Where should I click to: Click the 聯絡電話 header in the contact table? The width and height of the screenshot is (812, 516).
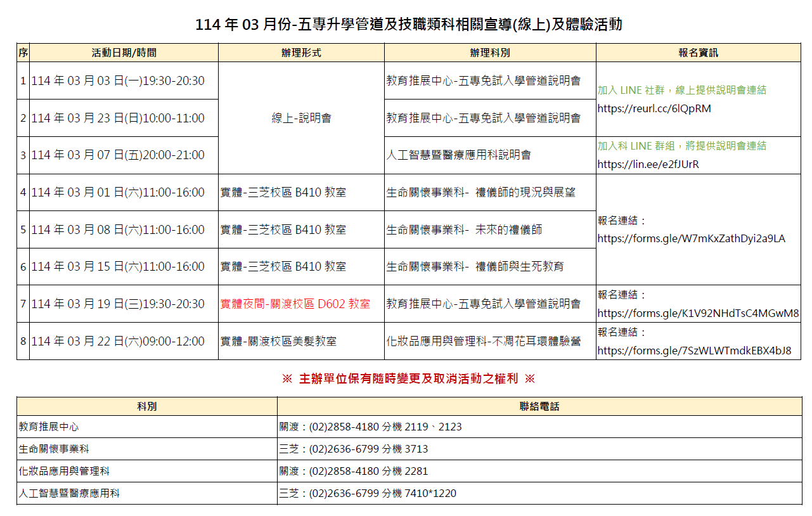[x=539, y=407]
